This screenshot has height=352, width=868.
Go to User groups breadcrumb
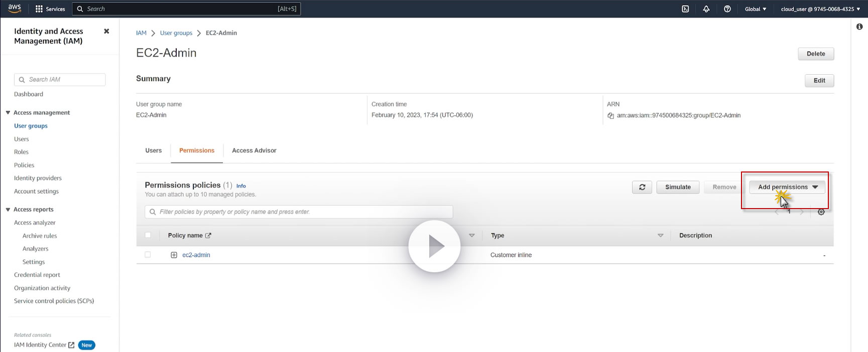(176, 33)
